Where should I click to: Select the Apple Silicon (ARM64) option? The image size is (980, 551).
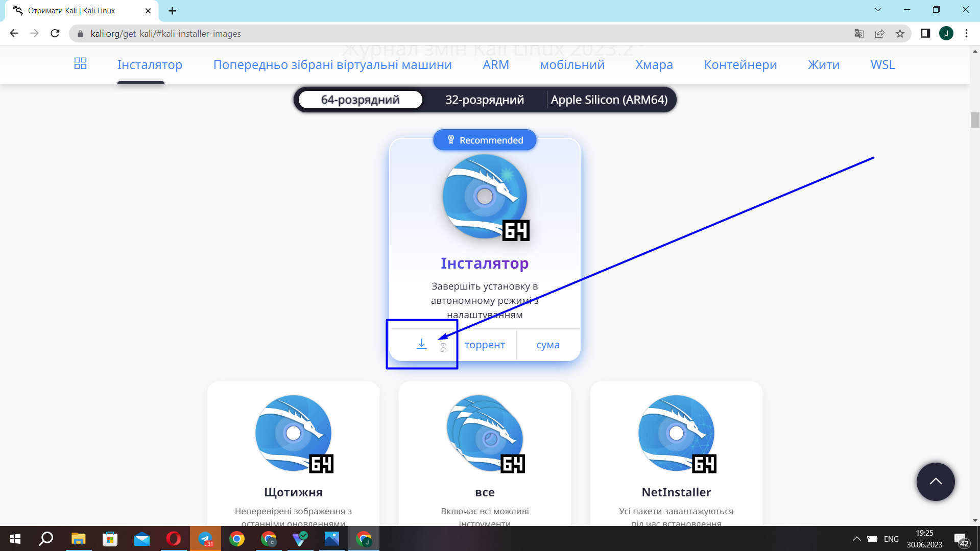tap(609, 100)
